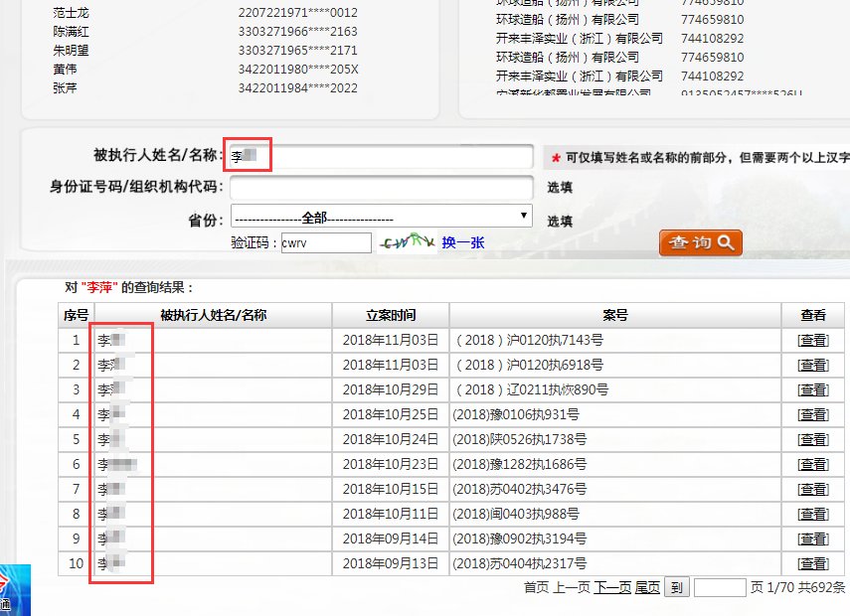Click 首页 to jump to first page
The image size is (850, 616).
pos(536,587)
